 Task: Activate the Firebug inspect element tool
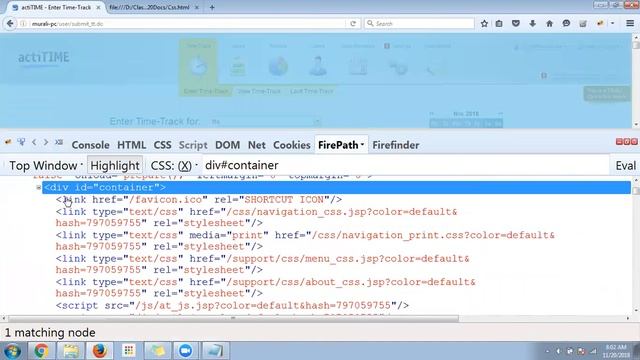tap(21, 142)
